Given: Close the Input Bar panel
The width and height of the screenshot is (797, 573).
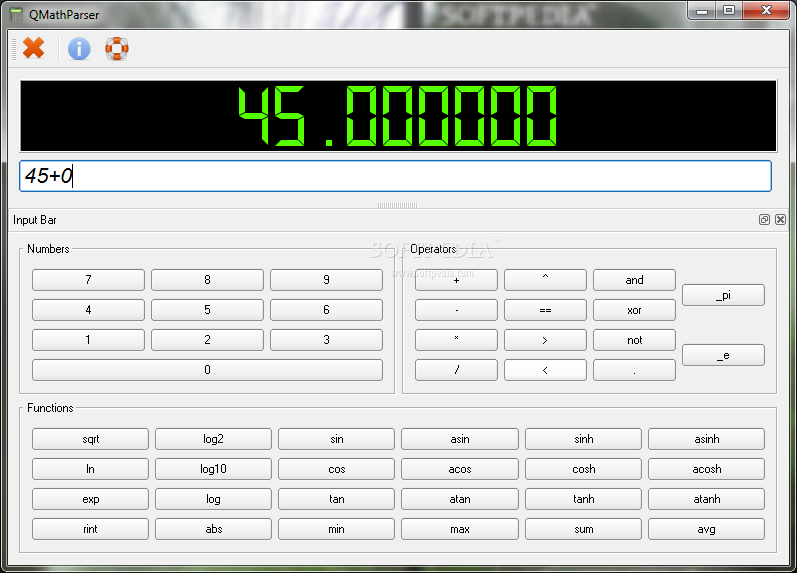Looking at the screenshot, I should 780,220.
